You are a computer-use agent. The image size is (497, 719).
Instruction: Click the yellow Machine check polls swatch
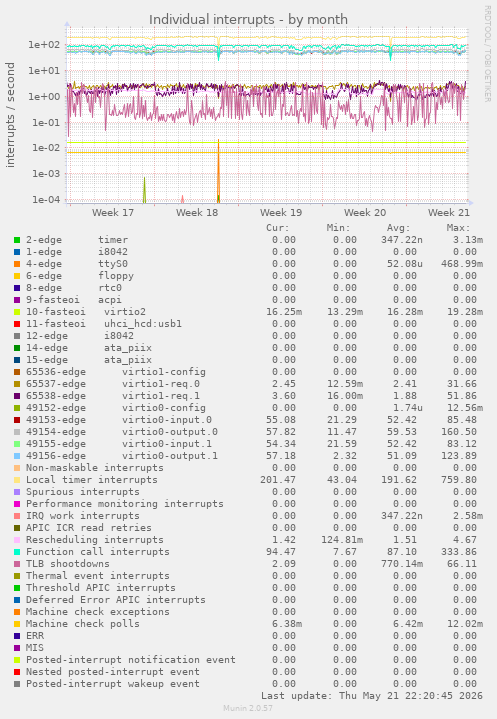pos(17,624)
